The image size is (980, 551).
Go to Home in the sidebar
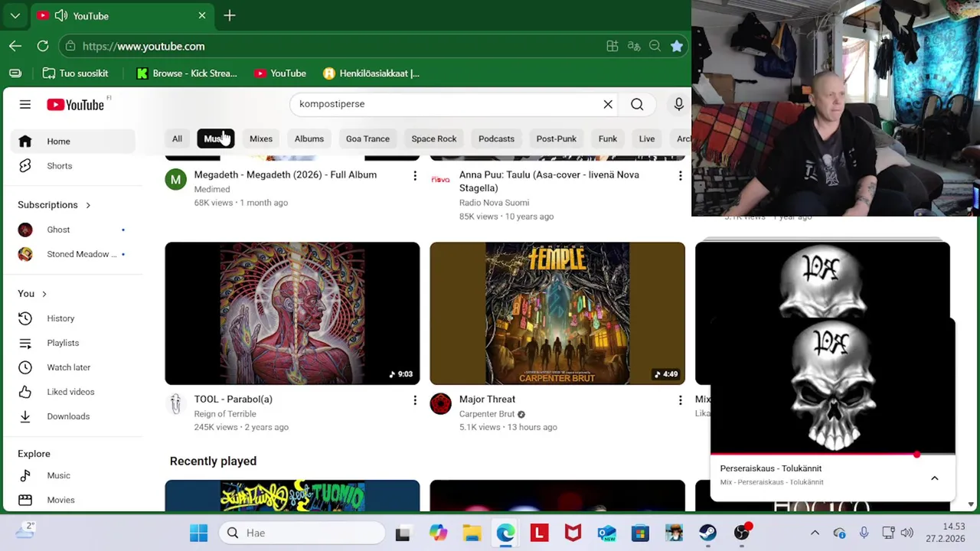[73, 142]
